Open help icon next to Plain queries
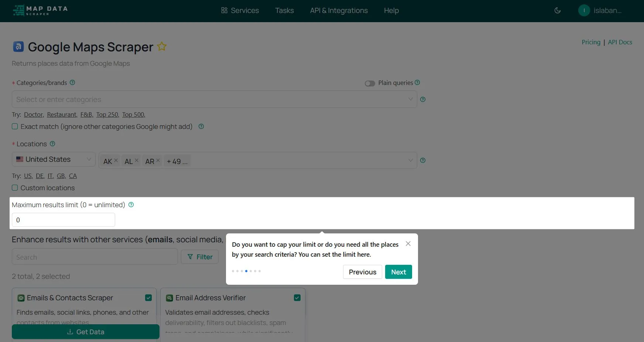This screenshot has height=342, width=644. click(x=417, y=82)
